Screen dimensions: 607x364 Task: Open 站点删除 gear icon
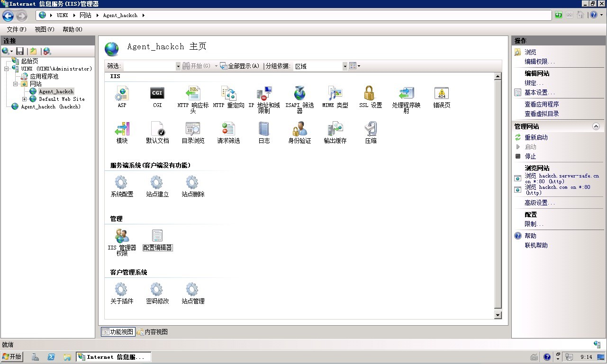coord(193,183)
